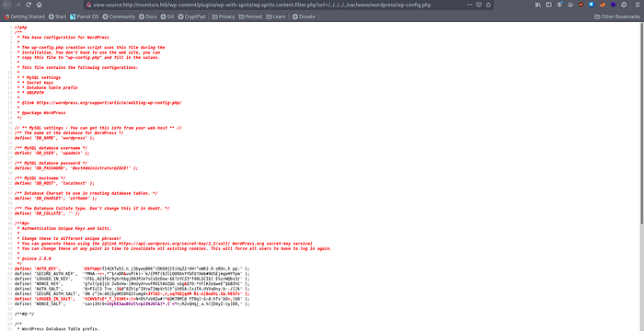Open the Docs bookmark

147,17
